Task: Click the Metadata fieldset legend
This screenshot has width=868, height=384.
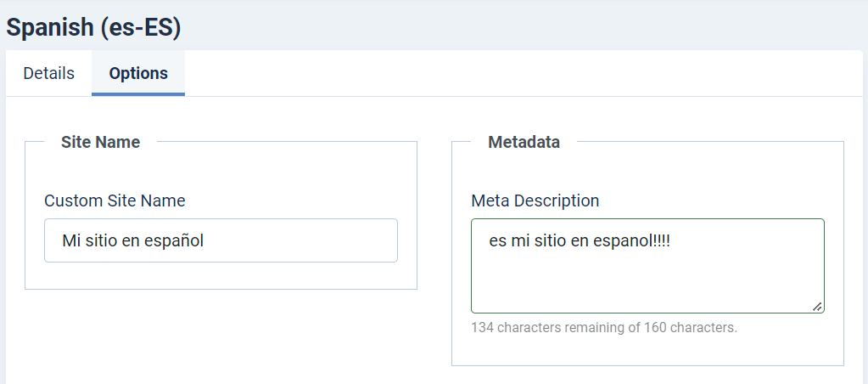Action: [x=524, y=142]
